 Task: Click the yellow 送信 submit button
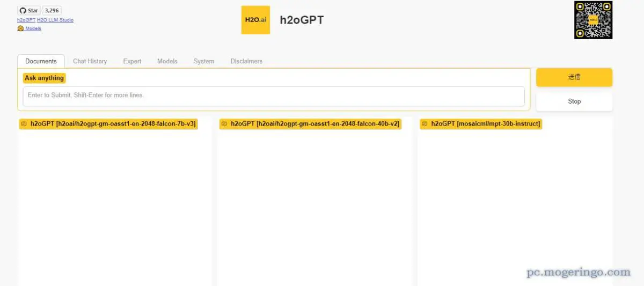coord(574,77)
